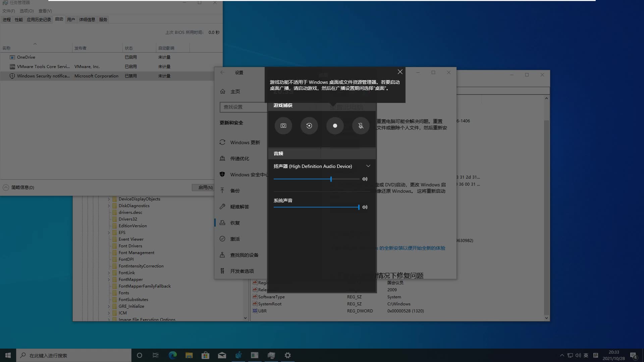Expand FontMapper registry key
Screen dimensions: 644x362
point(109,280)
